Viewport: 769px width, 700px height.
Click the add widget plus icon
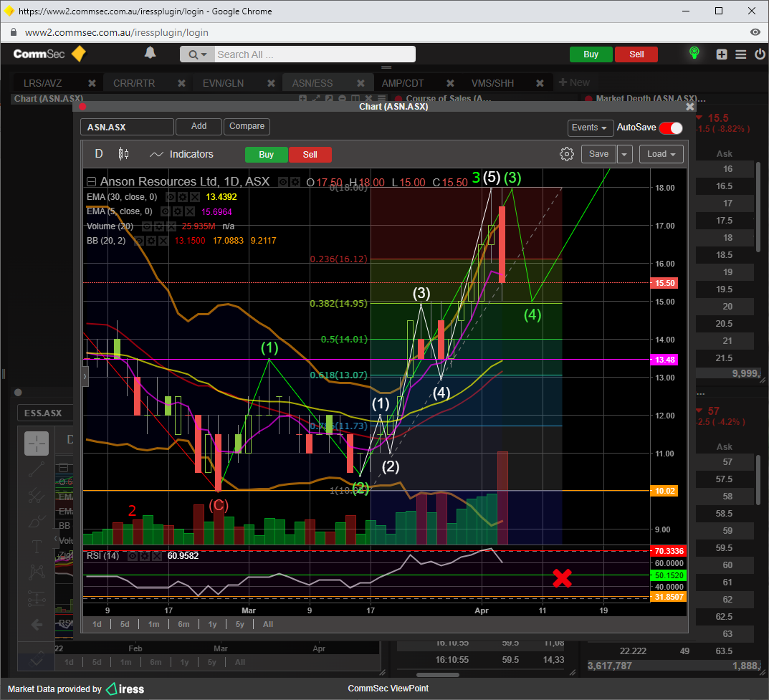[722, 54]
